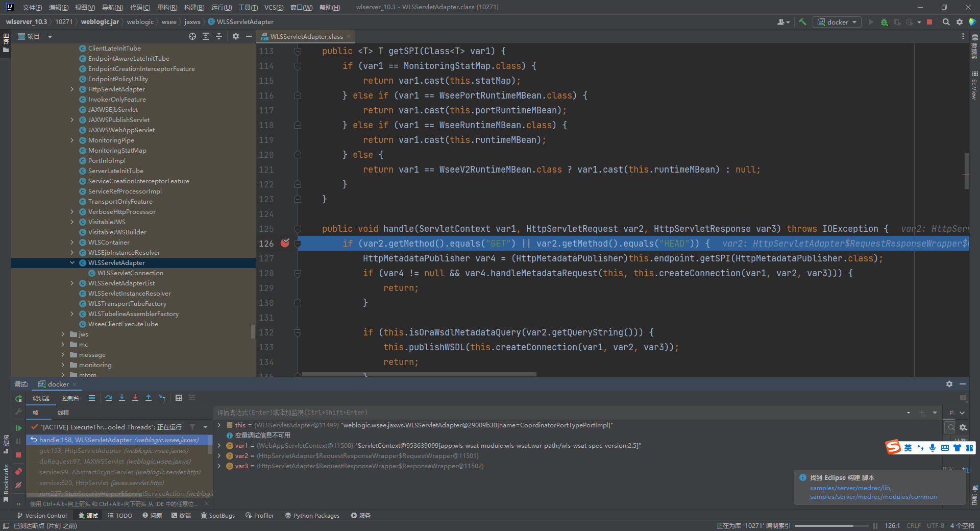Click the weblogic.jar breadcrumb
This screenshot has width=980, height=531.
click(x=100, y=22)
